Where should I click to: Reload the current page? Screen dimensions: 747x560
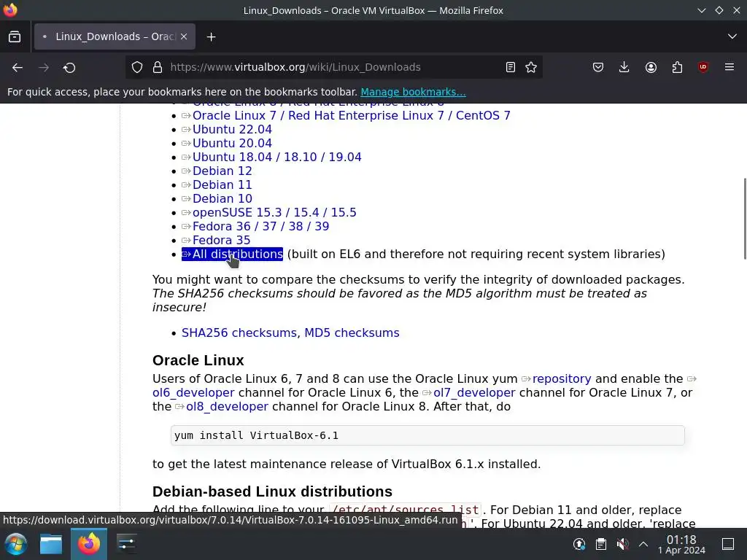[69, 68]
